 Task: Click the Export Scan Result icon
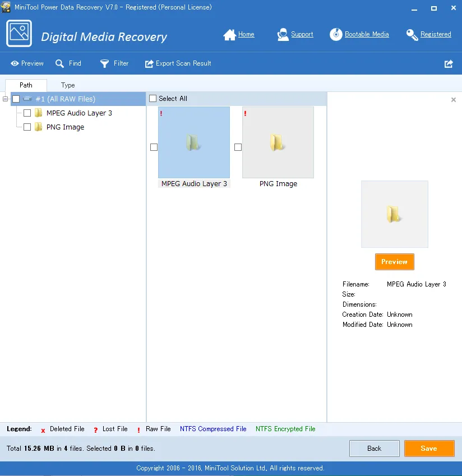149,64
